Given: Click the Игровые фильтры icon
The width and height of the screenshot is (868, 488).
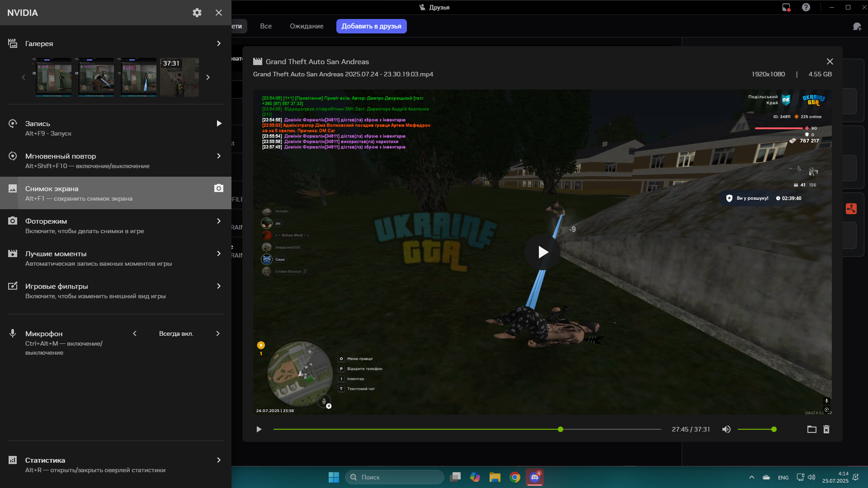Looking at the screenshot, I should pos(13,286).
